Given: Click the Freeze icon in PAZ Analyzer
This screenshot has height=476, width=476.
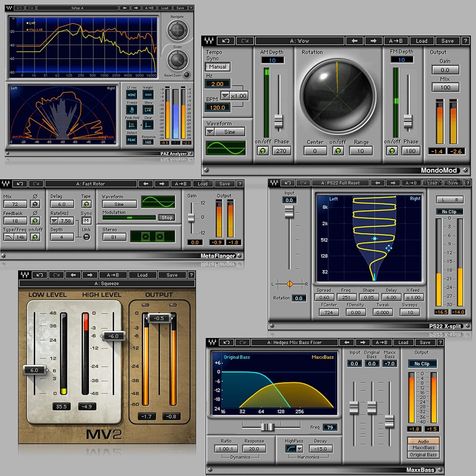Looking at the screenshot, I should point(132,109).
